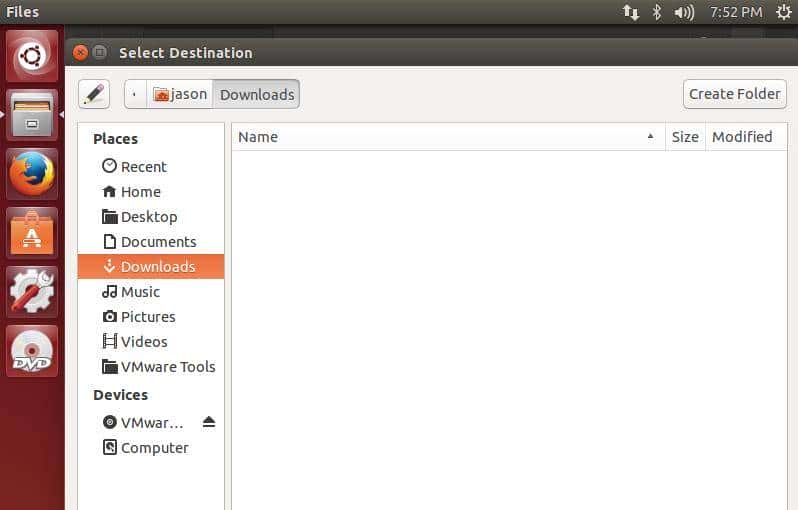The width and height of the screenshot is (798, 510).
Task: Click the 7:52 PM clock
Action: (736, 12)
